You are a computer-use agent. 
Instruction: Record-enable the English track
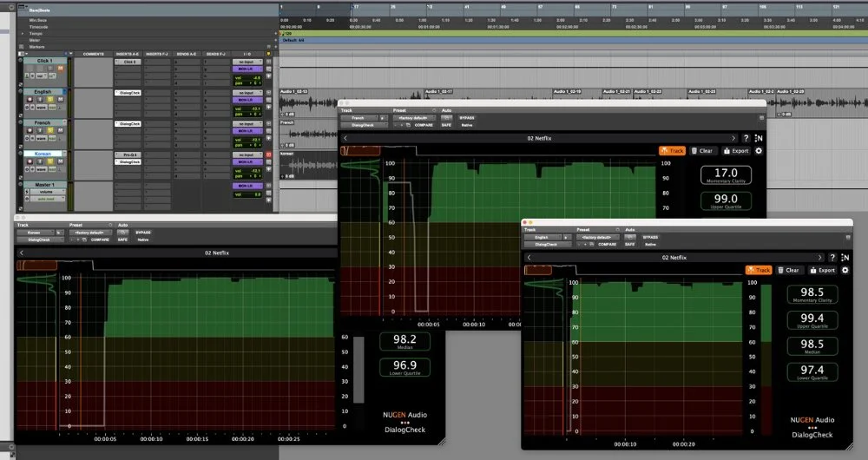click(29, 100)
